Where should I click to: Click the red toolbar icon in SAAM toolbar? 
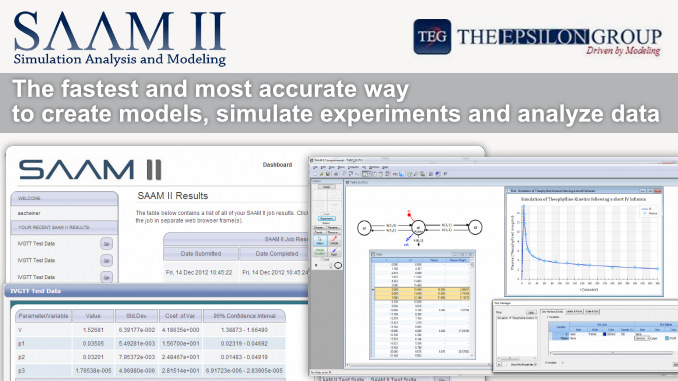coord(395,174)
